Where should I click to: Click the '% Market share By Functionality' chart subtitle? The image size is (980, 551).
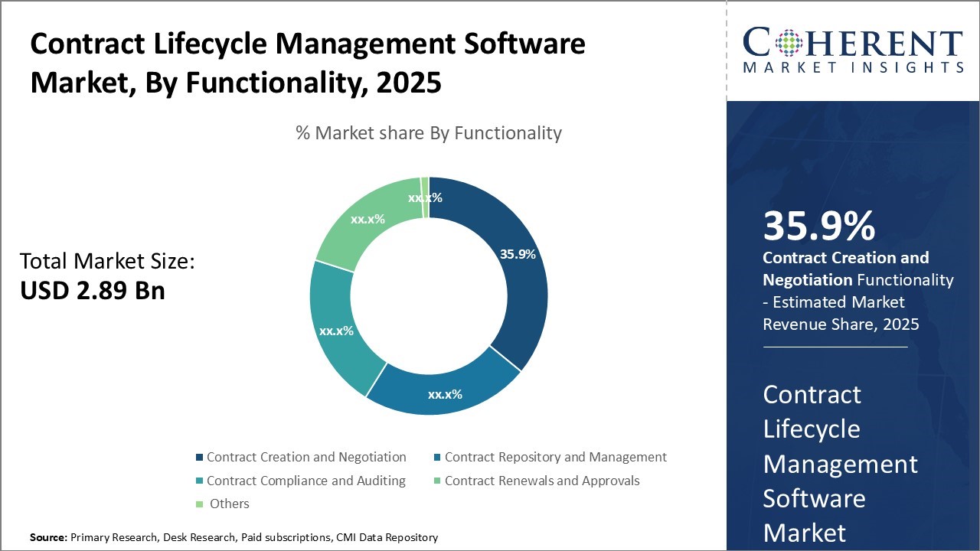429,133
